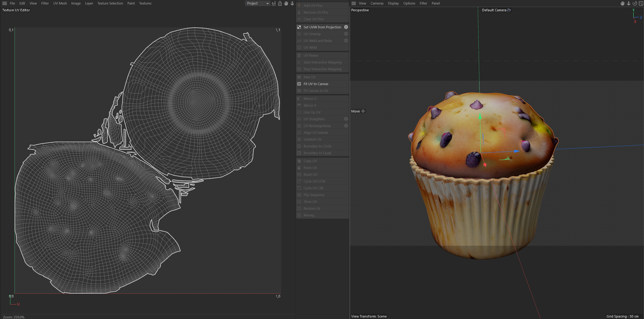Click the viewport zoom arrows icon
The height and width of the screenshot is (319, 644).
[628, 3]
